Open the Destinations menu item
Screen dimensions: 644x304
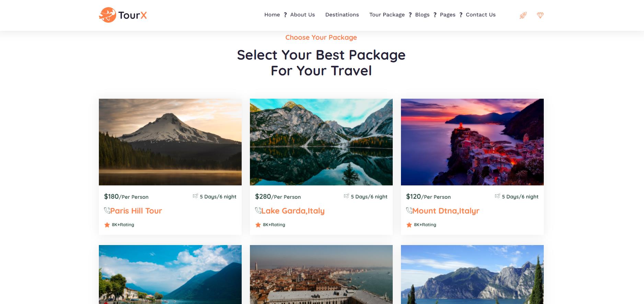[x=342, y=15]
